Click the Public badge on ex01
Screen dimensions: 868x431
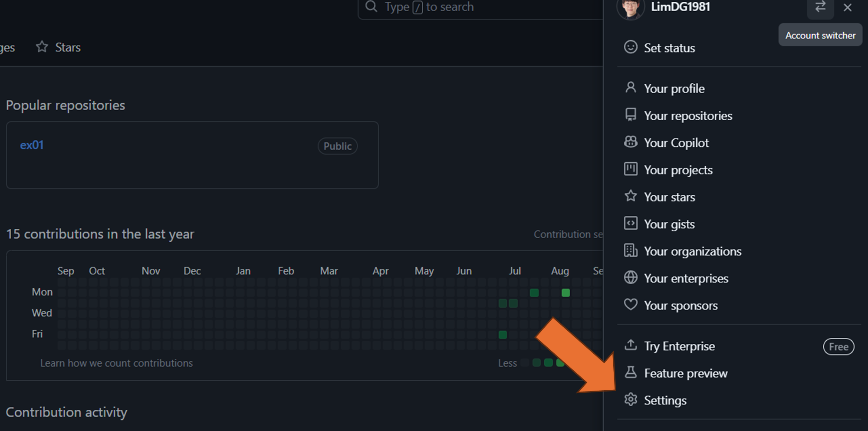click(338, 146)
